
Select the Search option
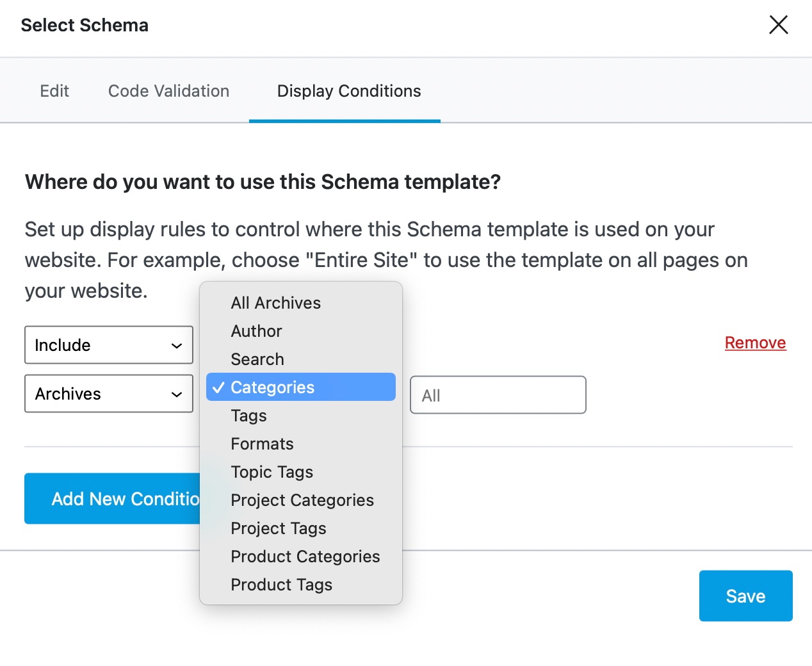257,359
